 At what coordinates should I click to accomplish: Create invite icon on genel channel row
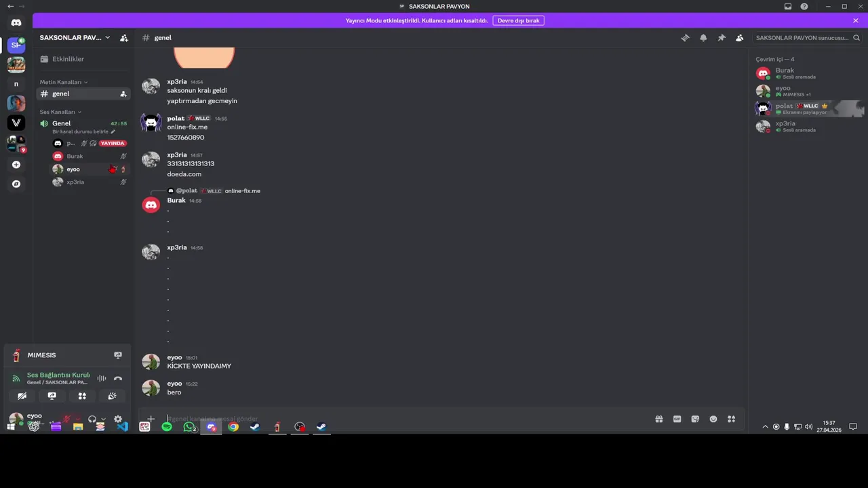point(123,94)
